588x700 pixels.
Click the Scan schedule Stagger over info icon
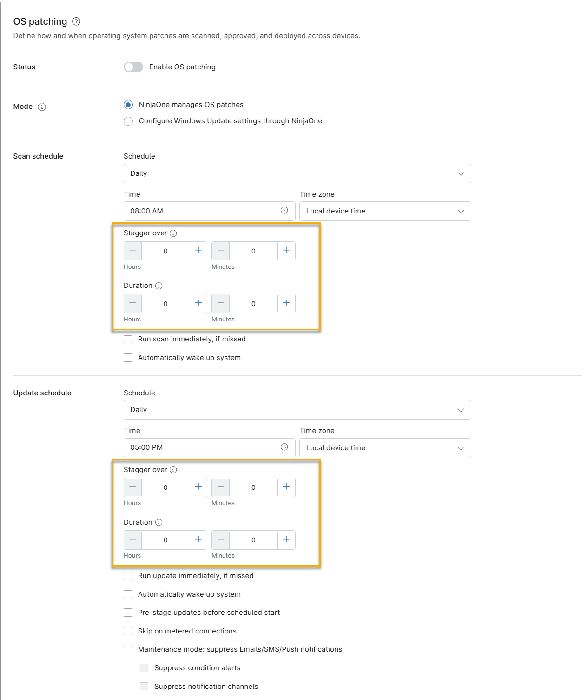pos(173,233)
